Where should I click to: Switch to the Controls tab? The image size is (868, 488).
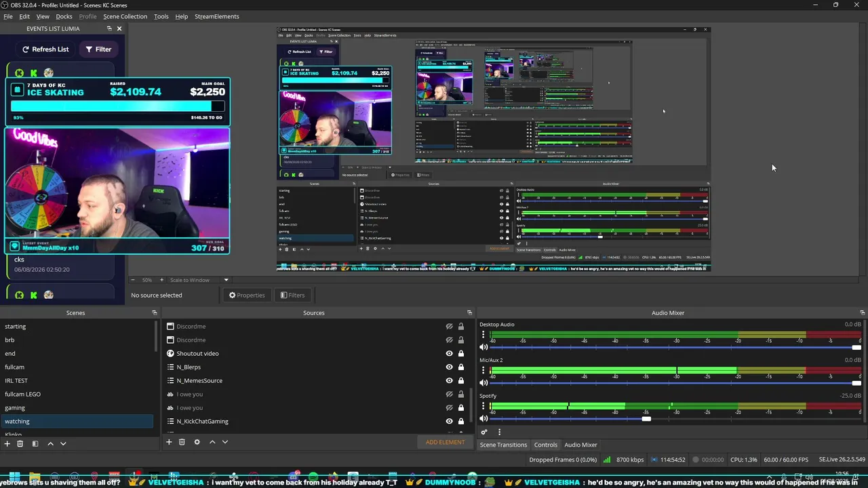(x=546, y=445)
